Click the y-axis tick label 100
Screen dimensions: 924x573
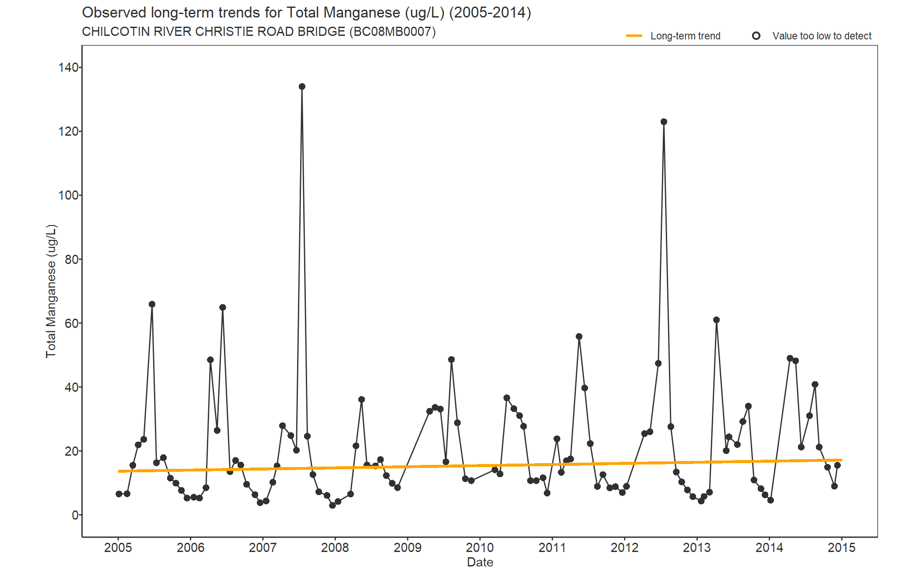(x=68, y=195)
